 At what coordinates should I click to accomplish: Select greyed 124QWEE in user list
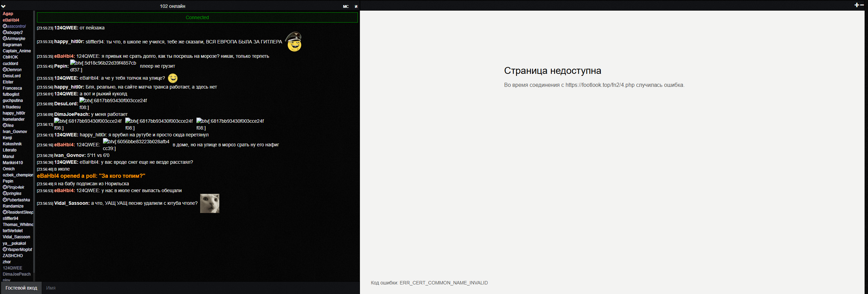[x=12, y=268]
